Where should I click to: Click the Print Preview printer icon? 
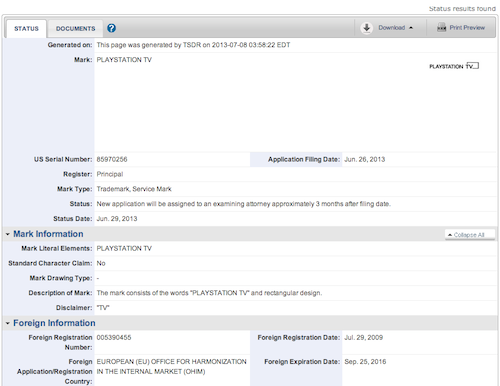tap(442, 27)
